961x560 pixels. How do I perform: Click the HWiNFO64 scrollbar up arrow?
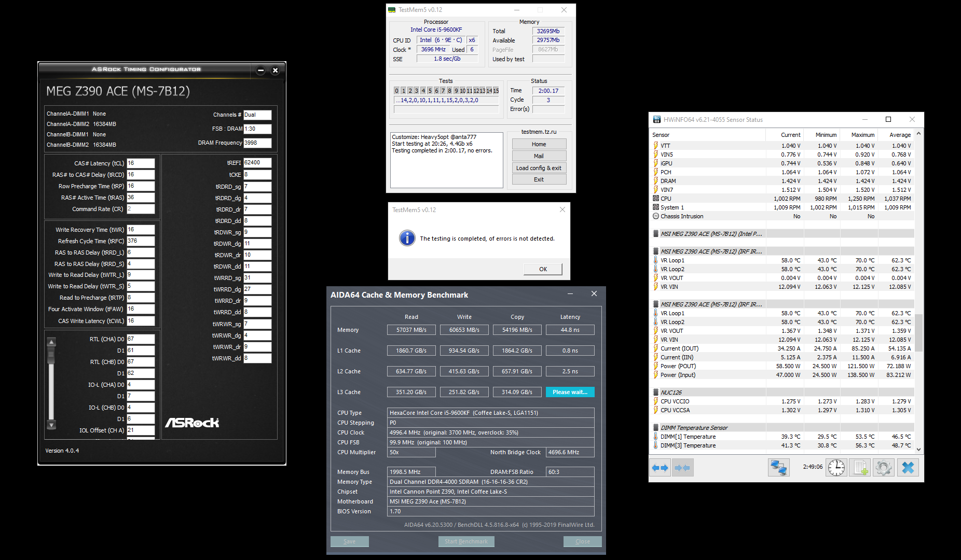pyautogui.click(x=918, y=134)
